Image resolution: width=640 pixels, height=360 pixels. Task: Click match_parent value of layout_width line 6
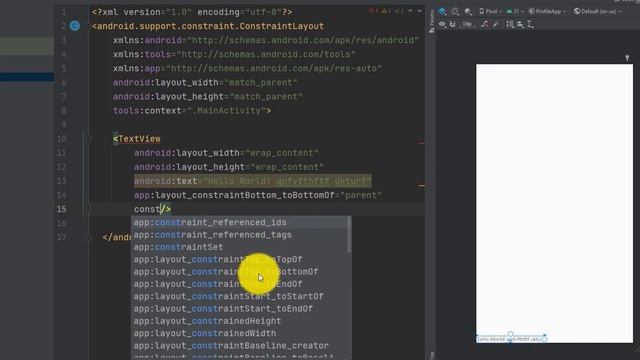click(x=261, y=83)
